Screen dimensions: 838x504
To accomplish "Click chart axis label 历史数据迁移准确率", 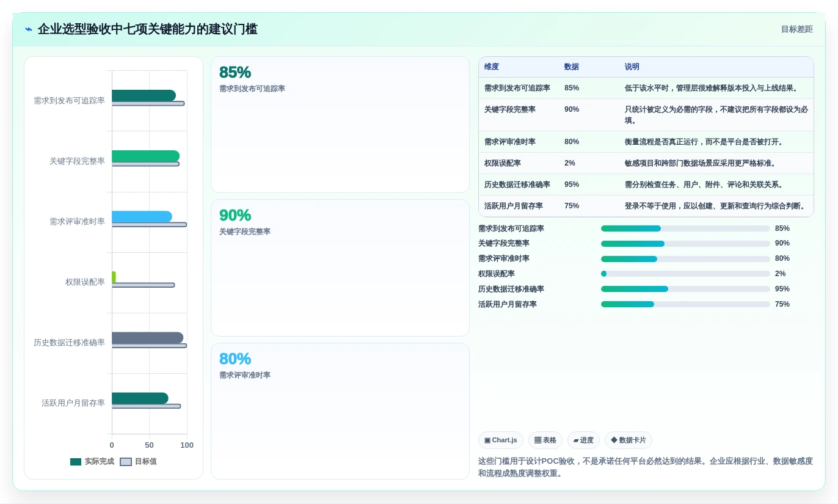I will 69,342.
